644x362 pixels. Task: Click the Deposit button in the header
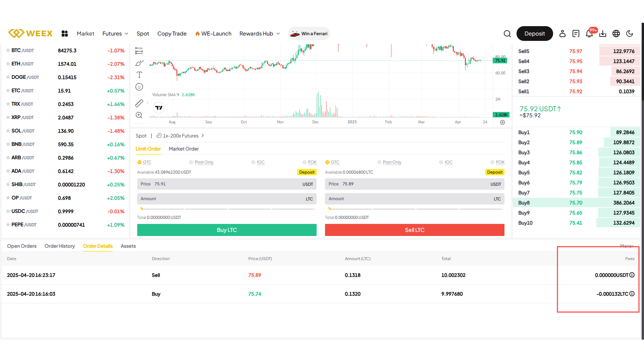535,34
